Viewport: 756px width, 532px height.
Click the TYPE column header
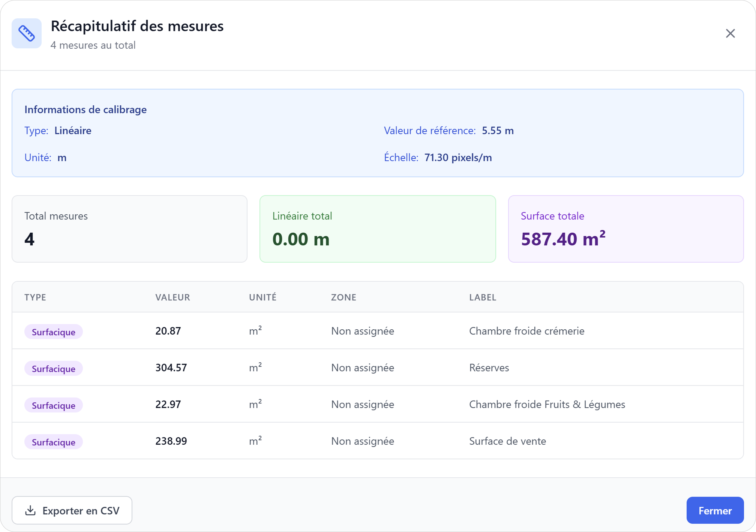[35, 297]
